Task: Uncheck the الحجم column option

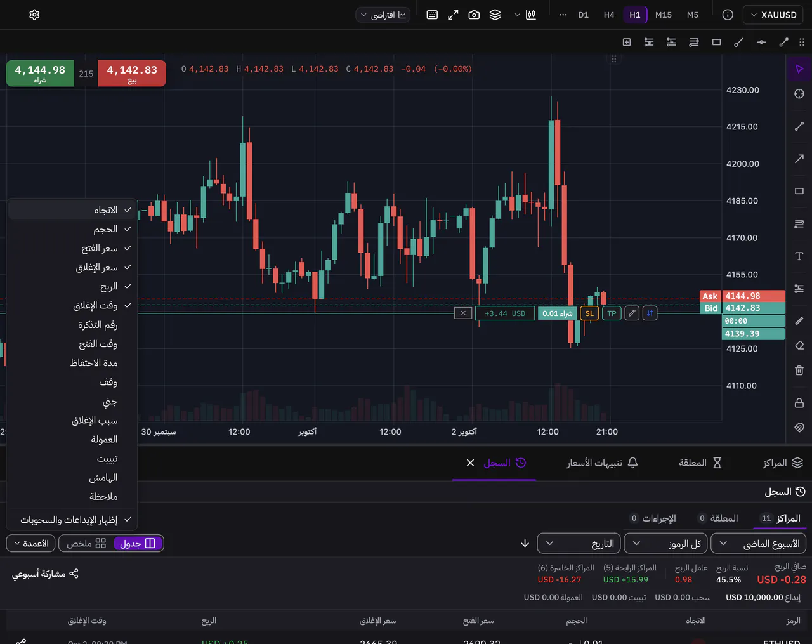Action: tap(72, 229)
